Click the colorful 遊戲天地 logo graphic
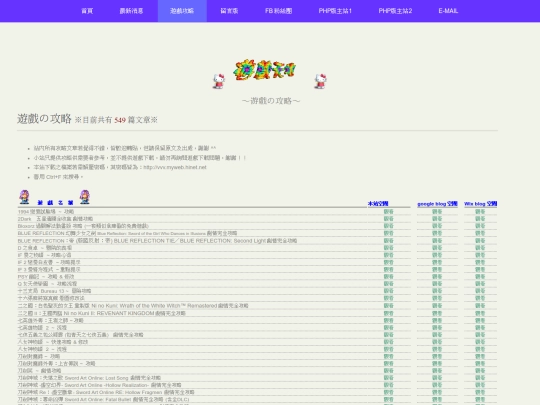 (x=264, y=70)
